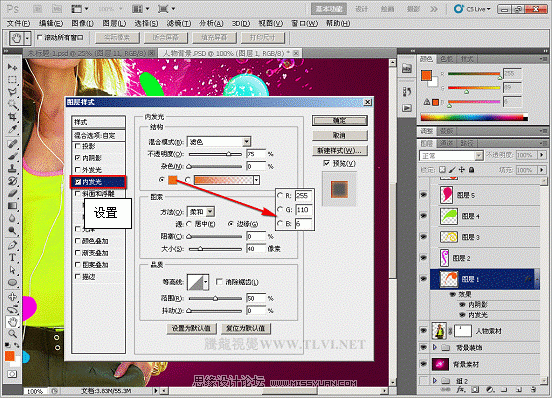Open the 等高线 contour picker dropdown

pos(206,282)
